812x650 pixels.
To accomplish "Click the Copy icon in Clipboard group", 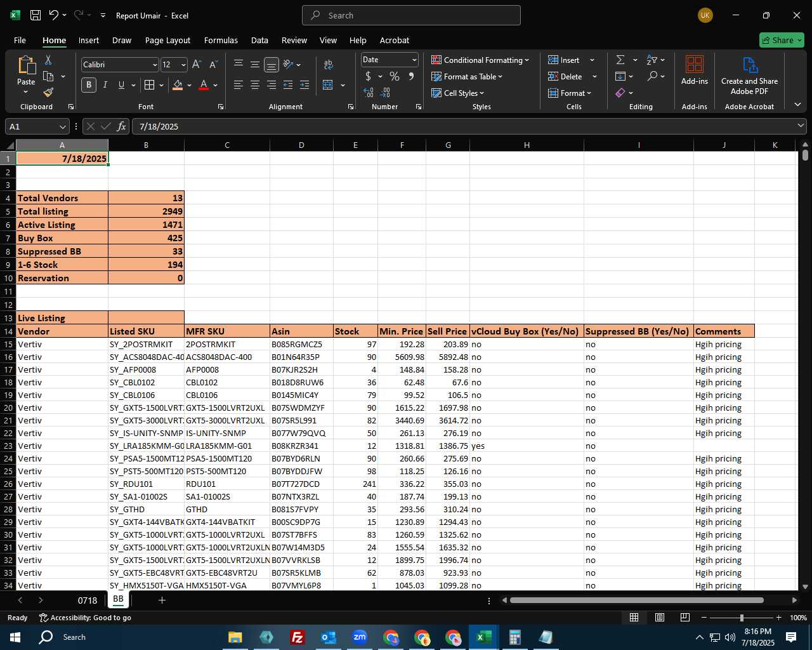I will coord(48,76).
